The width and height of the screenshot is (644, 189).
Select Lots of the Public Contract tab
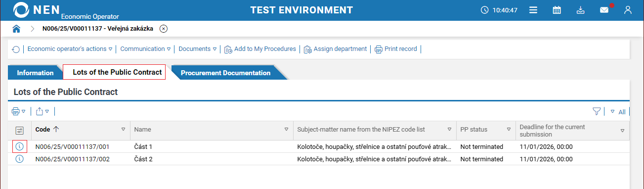pos(117,72)
